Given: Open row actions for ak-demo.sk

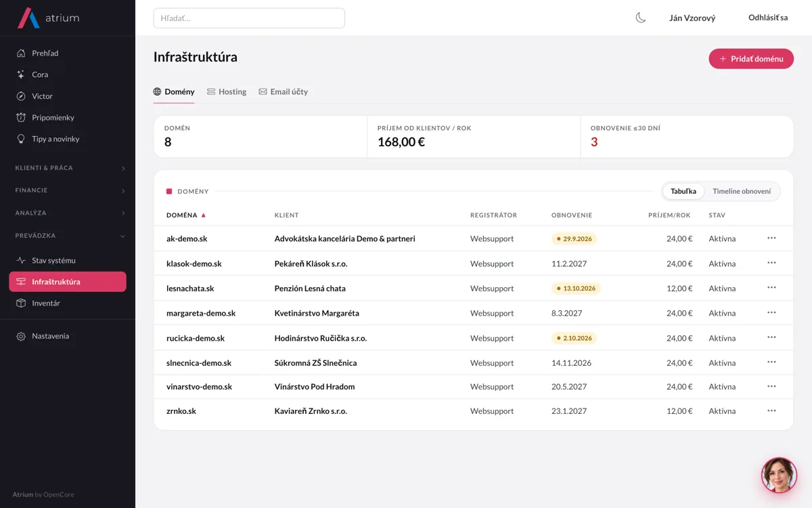Looking at the screenshot, I should tap(771, 238).
